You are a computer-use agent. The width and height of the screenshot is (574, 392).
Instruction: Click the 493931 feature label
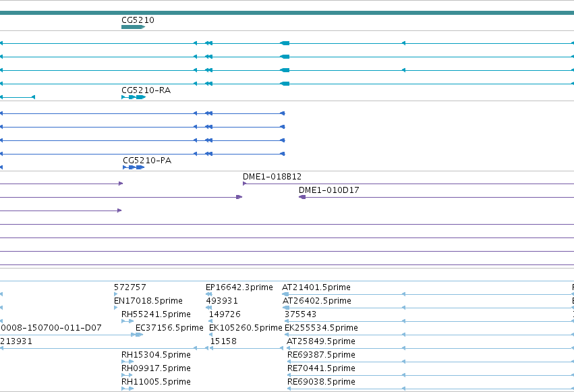click(x=222, y=301)
